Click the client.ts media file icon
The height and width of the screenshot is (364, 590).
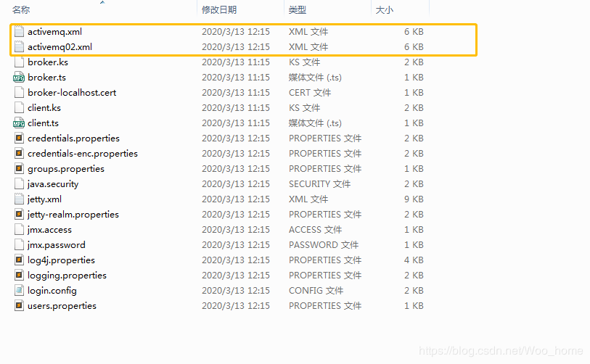pos(19,123)
